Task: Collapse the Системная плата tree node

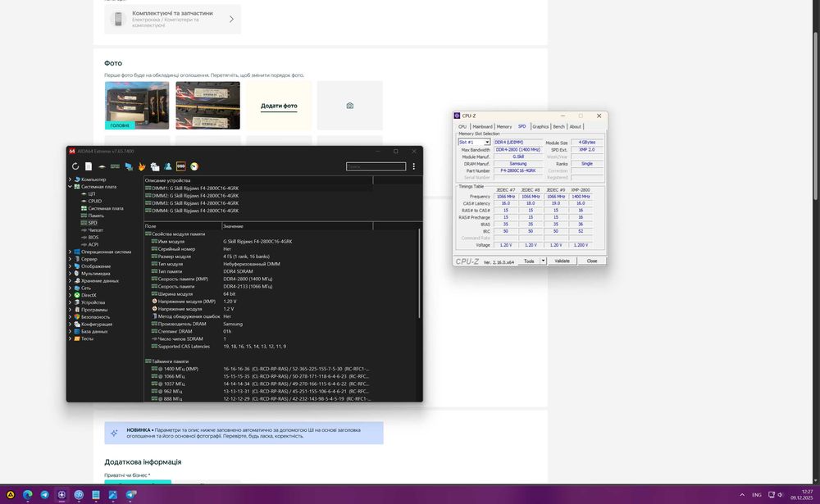Action: pos(70,187)
